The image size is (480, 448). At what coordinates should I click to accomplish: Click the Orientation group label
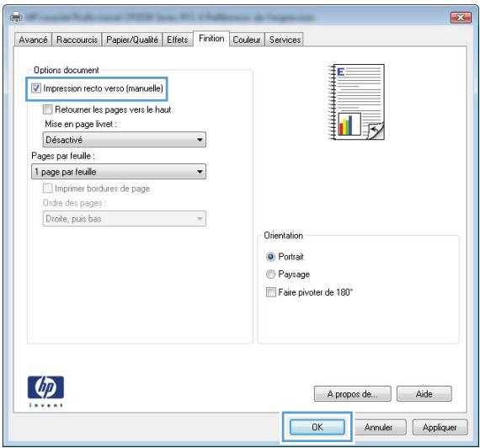tap(284, 236)
